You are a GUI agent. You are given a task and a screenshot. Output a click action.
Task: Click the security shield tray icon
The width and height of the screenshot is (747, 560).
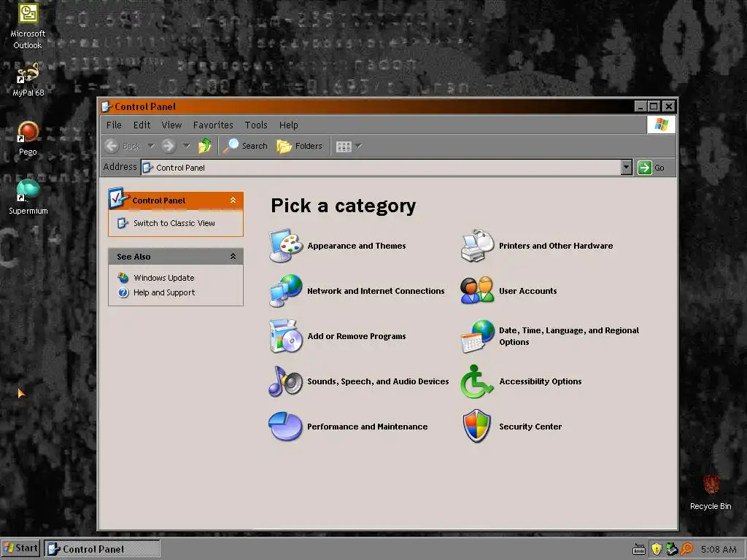(x=657, y=549)
